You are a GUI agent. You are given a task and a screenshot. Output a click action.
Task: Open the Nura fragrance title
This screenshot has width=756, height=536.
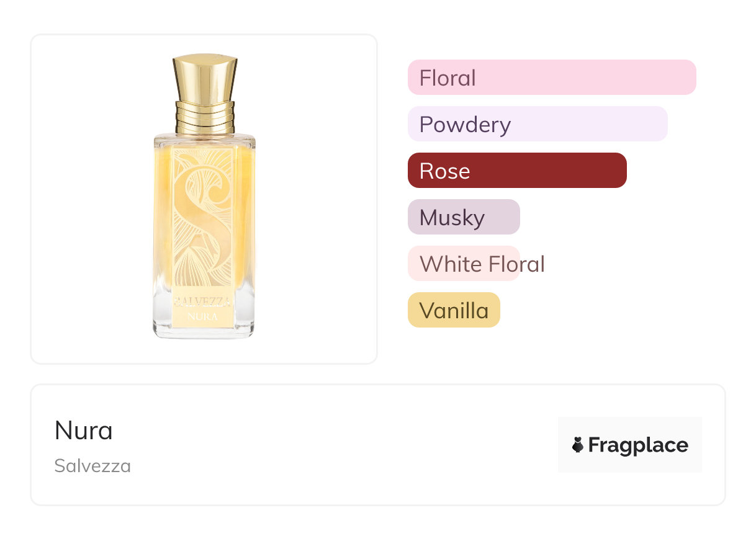click(x=84, y=431)
